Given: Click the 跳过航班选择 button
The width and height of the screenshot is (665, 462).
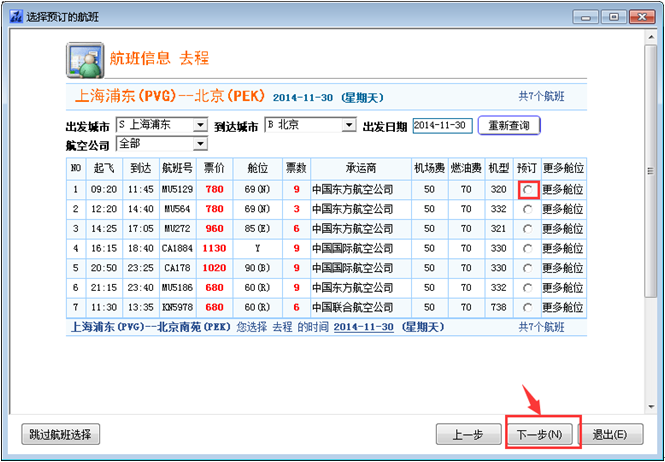Looking at the screenshot, I should (60, 434).
